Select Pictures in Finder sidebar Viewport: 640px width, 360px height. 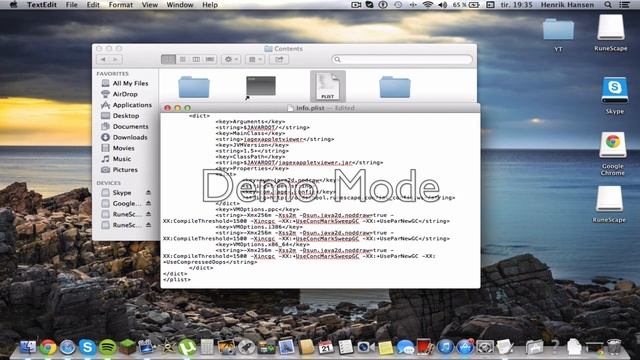pyautogui.click(x=125, y=170)
